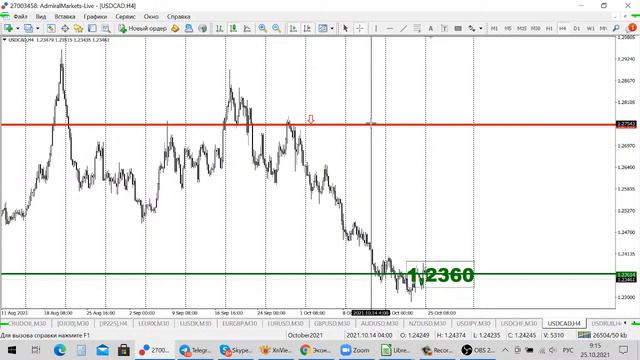Expand the USDCAD,H4 chart title triangle
640x360 pixels.
click(4, 40)
